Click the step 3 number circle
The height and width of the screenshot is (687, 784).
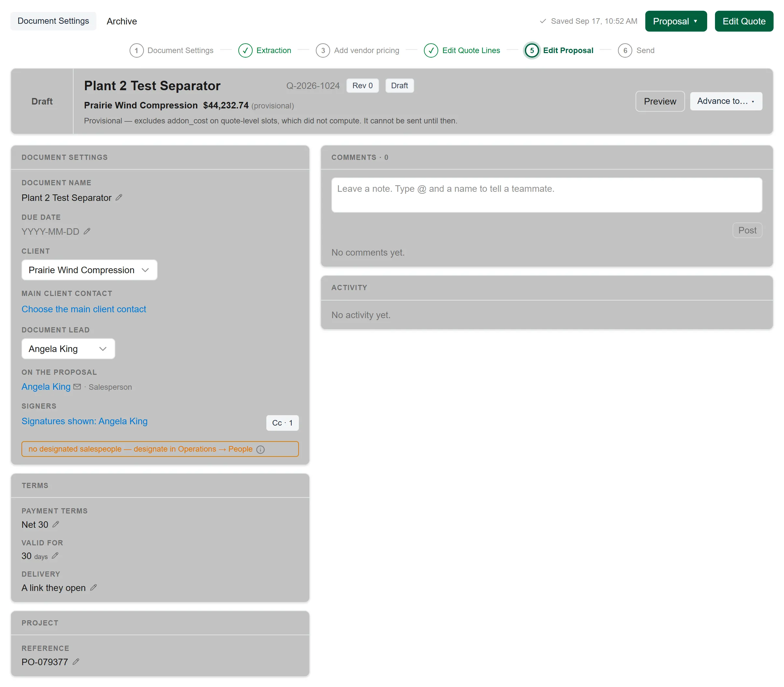323,50
